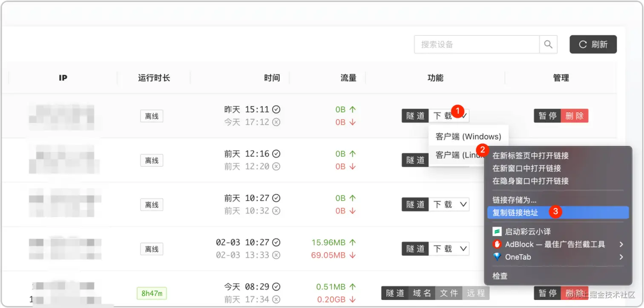Image resolution: width=644 pixels, height=308 pixels.
Task: Click the 流量 column header
Action: point(348,78)
